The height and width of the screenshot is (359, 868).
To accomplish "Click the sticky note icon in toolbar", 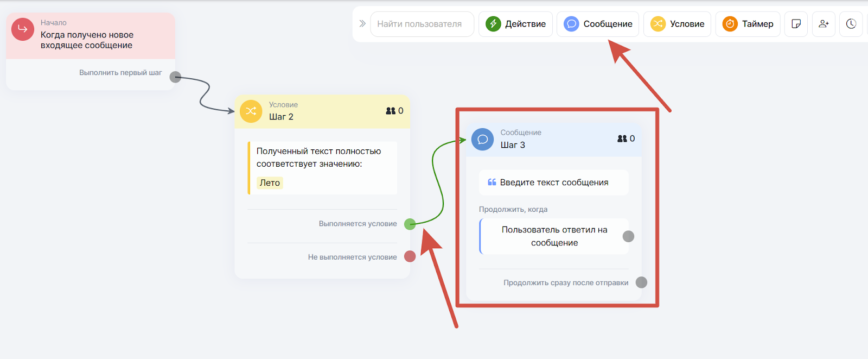I will pyautogui.click(x=796, y=24).
